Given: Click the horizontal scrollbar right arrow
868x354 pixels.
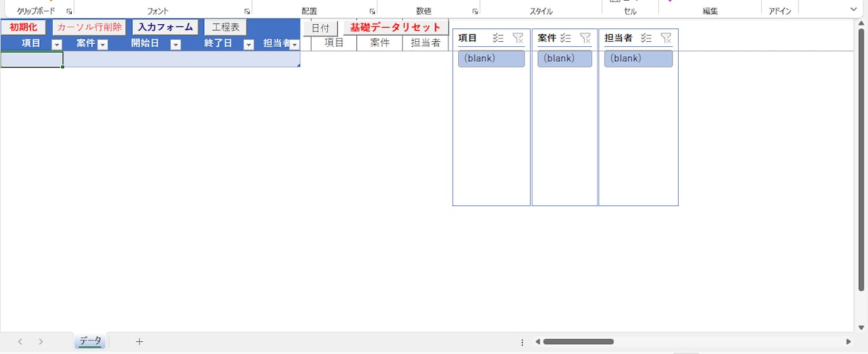Looking at the screenshot, I should coord(848,342).
